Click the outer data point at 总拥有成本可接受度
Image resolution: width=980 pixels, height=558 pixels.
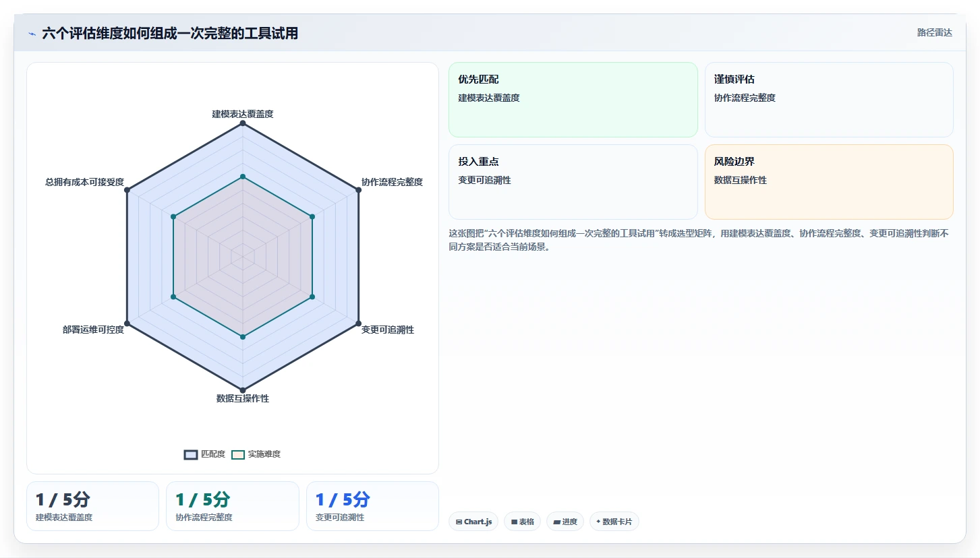pyautogui.click(x=127, y=190)
